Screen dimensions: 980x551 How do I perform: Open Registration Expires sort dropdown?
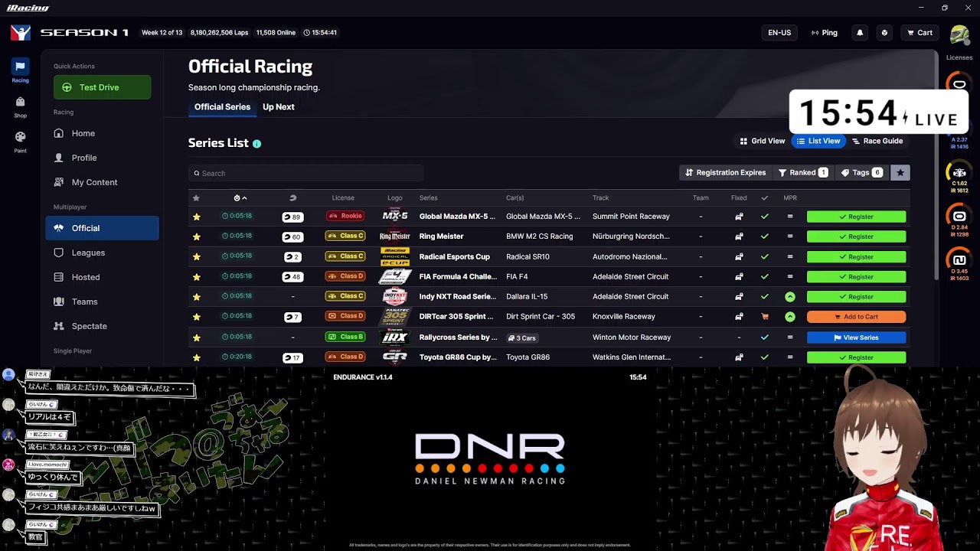725,173
